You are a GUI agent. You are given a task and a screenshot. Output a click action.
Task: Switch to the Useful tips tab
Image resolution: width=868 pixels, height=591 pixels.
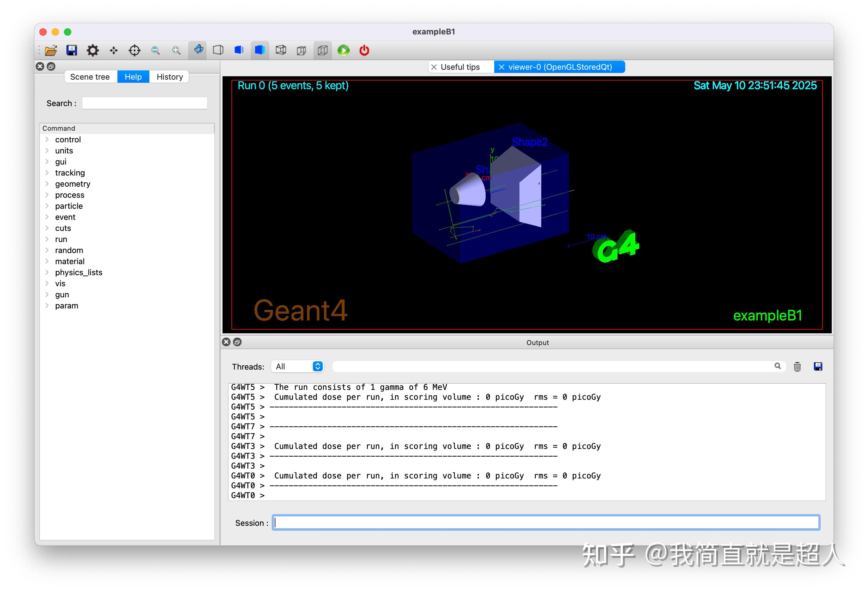[460, 67]
